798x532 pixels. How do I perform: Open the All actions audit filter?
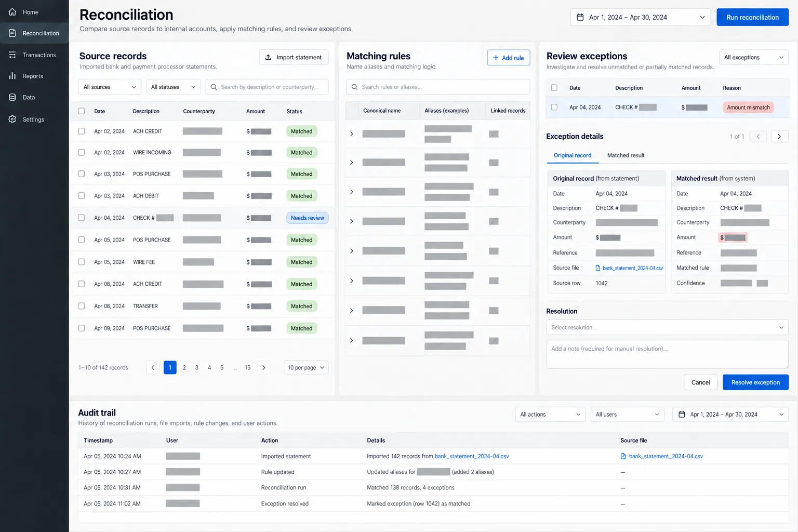550,414
